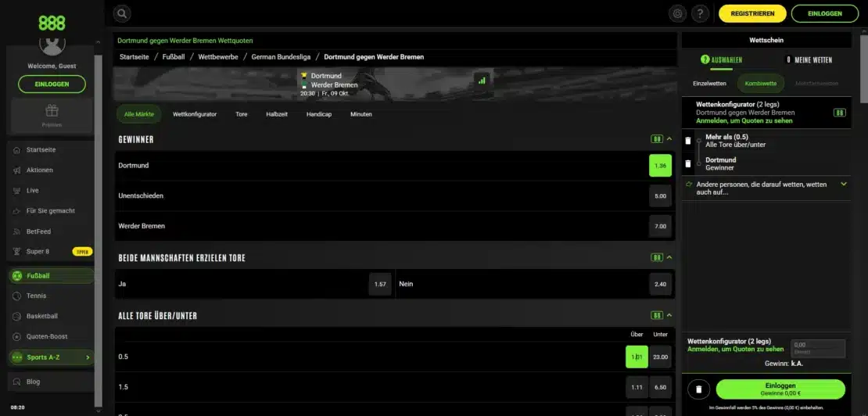Viewport: 868px width, 416px height.
Task: Open the search magnifier icon
Action: [122, 13]
